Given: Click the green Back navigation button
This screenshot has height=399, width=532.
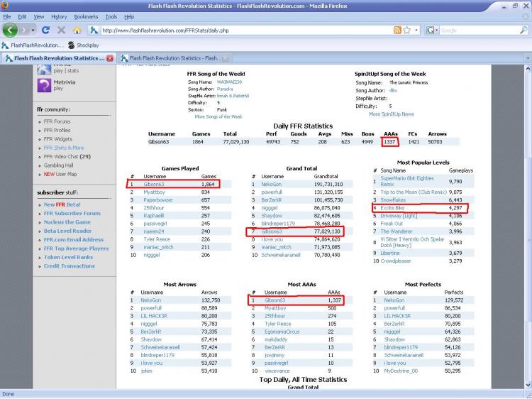Looking at the screenshot, I should click(10, 31).
